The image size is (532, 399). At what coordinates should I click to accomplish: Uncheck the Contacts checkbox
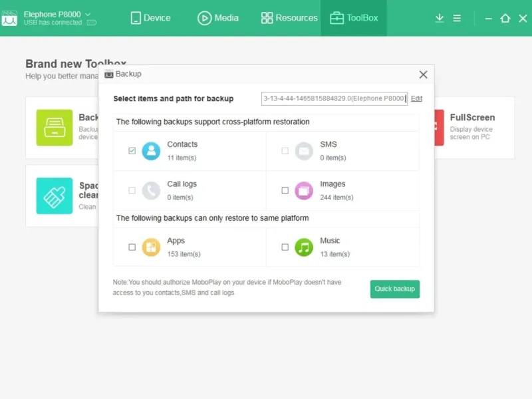point(132,151)
